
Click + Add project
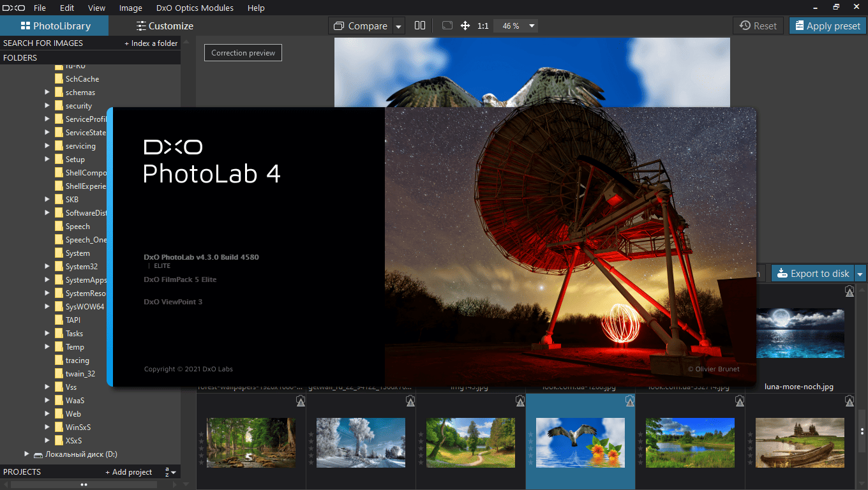(129, 472)
